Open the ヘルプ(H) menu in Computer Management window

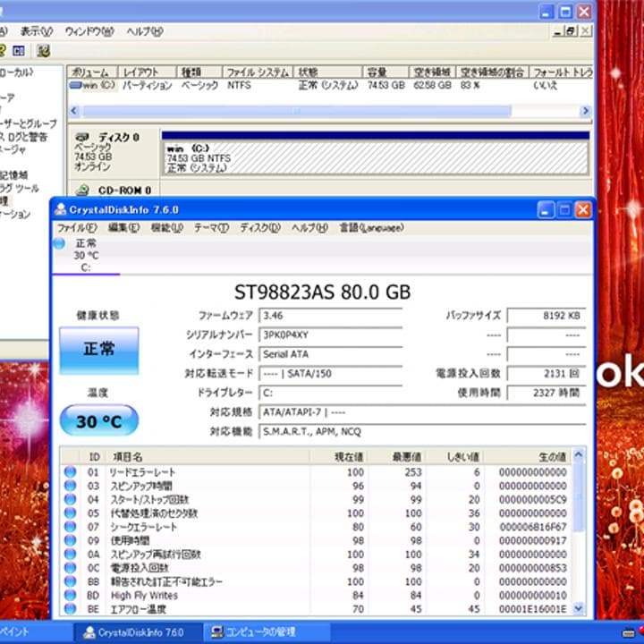coord(145,31)
